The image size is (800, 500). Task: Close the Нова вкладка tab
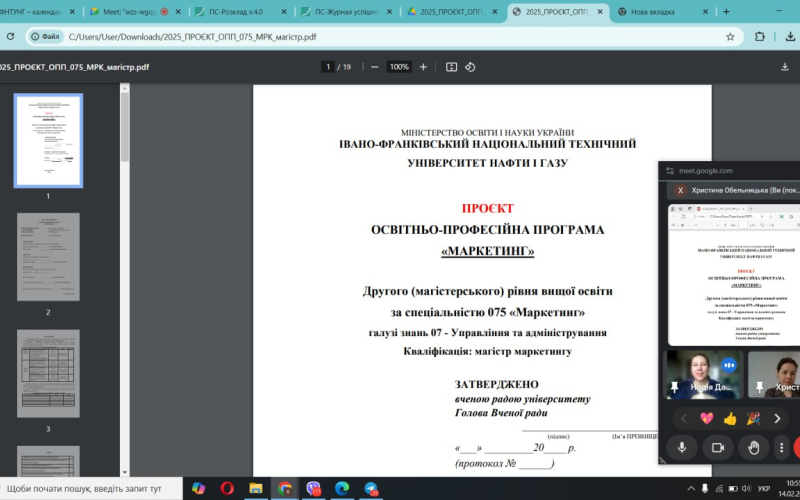(706, 12)
